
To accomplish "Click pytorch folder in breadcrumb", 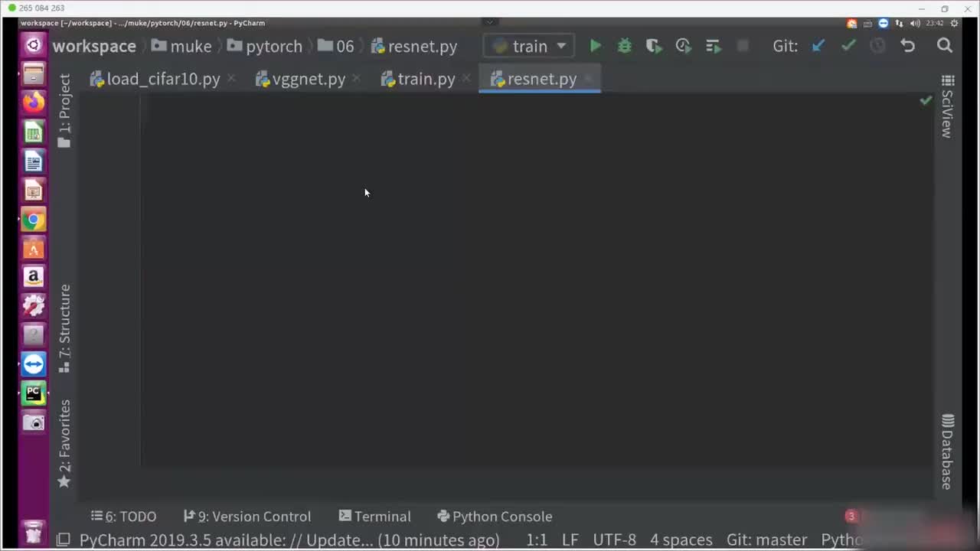I will [265, 46].
